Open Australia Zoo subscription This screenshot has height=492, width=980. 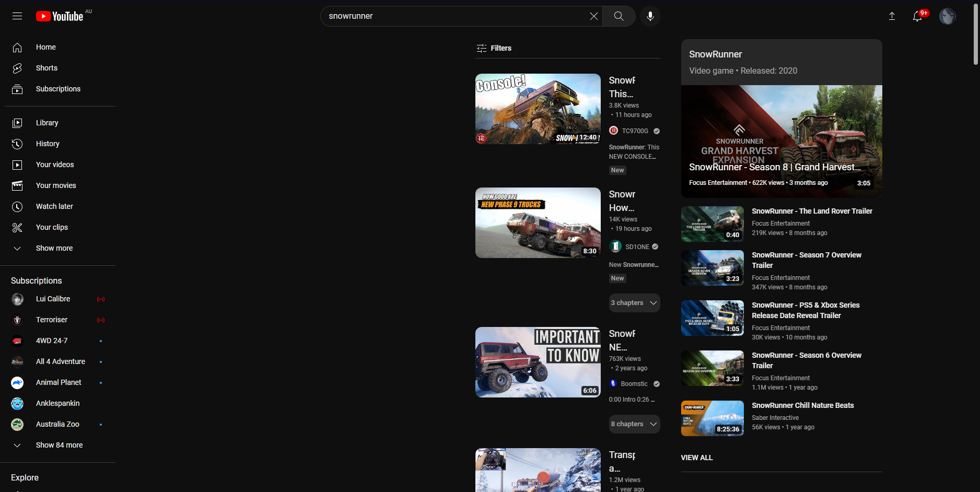pyautogui.click(x=60, y=424)
